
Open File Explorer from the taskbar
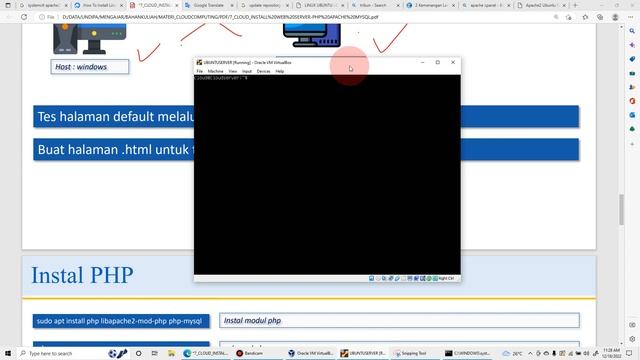[171, 353]
